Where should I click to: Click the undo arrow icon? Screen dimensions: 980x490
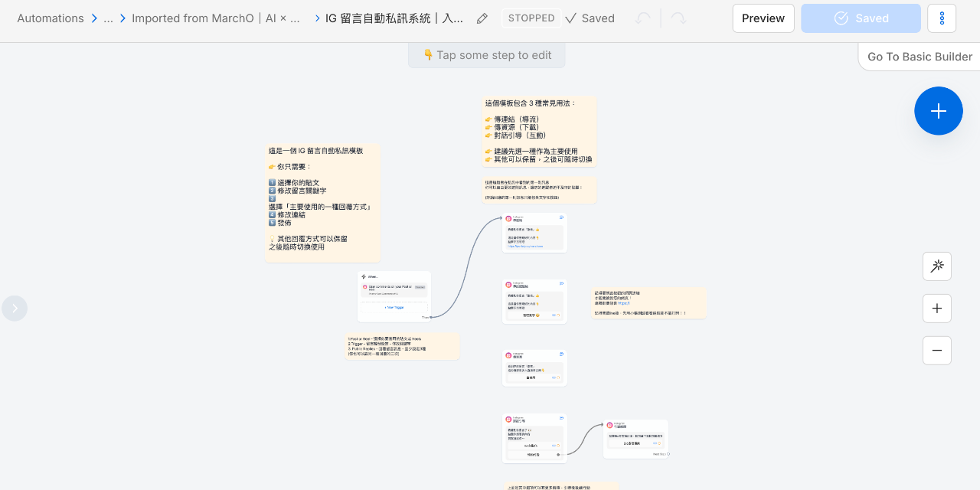[643, 18]
